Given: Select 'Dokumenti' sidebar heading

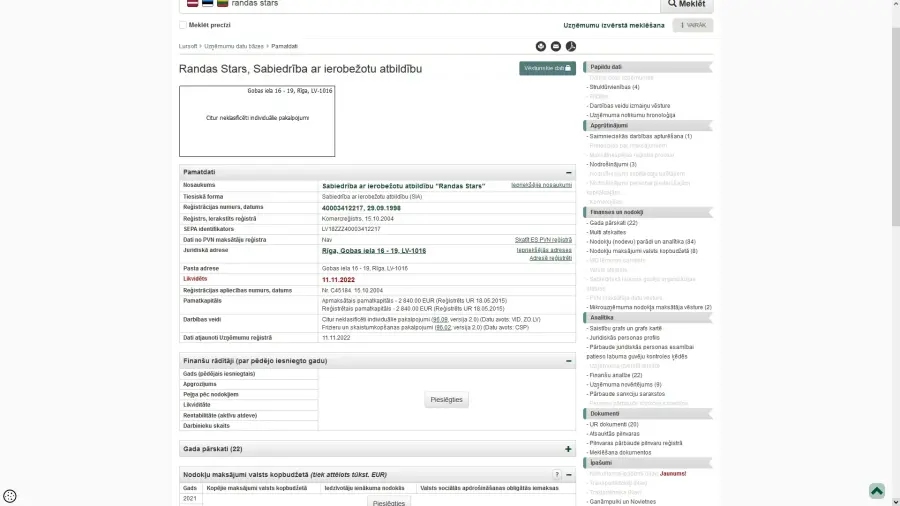Looking at the screenshot, I should [x=648, y=414].
